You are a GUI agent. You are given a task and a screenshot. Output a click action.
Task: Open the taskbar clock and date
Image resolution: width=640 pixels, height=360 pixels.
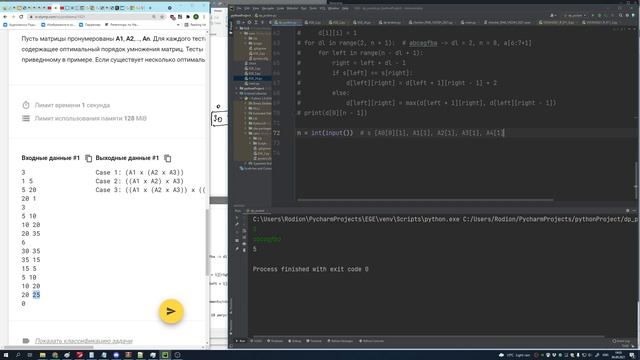618,355
